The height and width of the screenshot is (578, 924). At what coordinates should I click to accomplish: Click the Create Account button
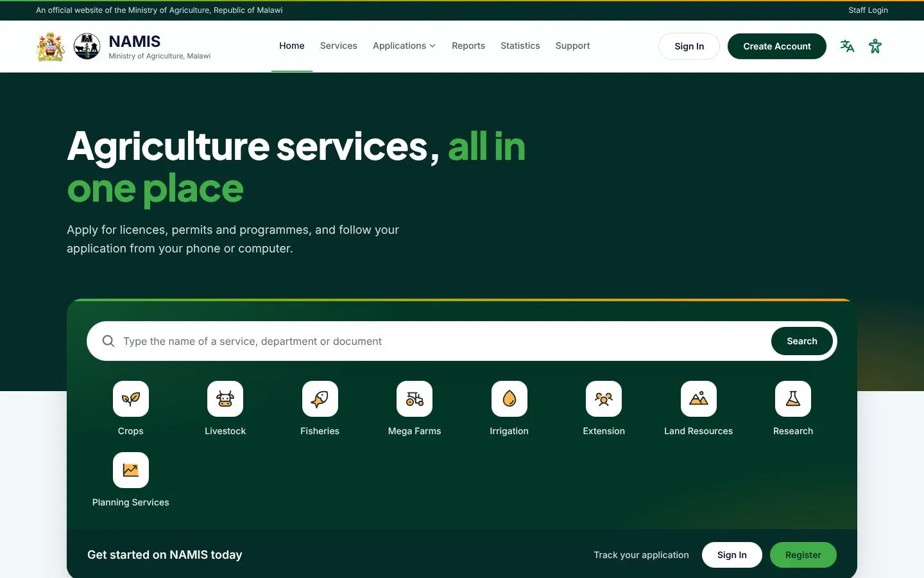tap(777, 46)
